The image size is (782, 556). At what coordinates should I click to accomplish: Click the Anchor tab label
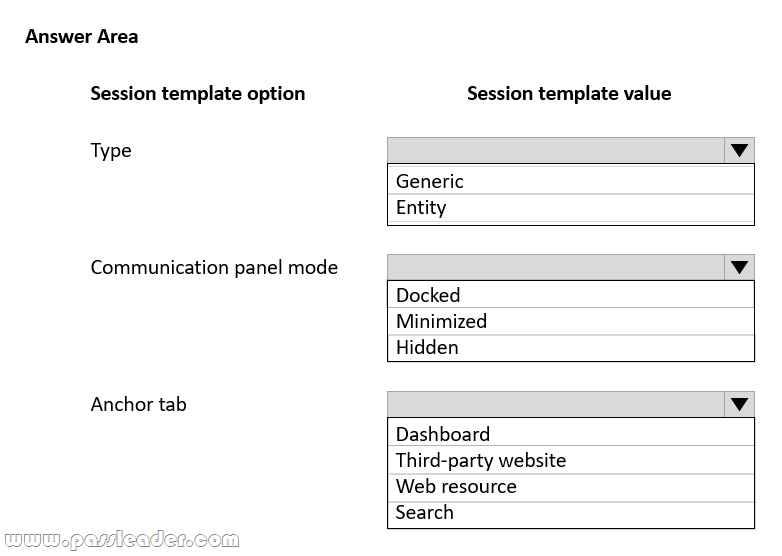click(x=138, y=405)
